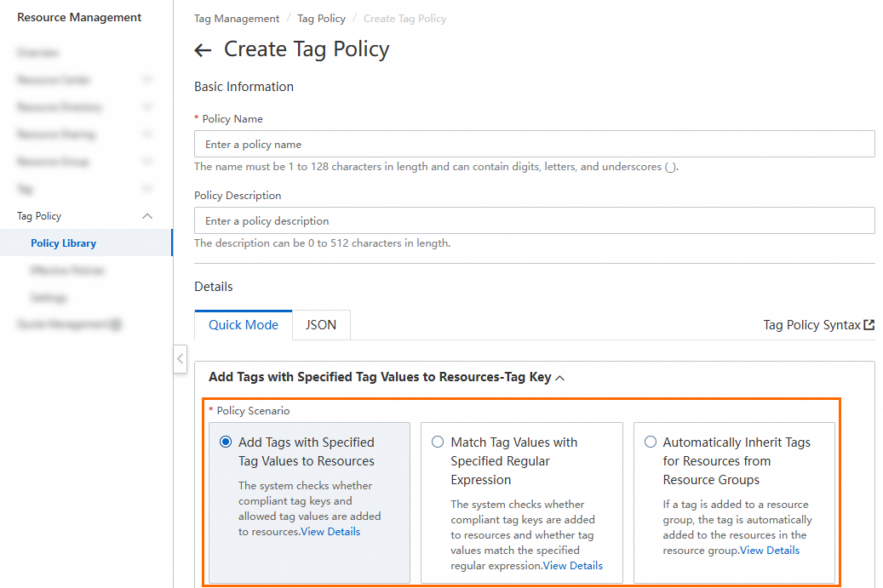The image size is (883, 588).
Task: Select Automatically Inherit Tags from Resource Groups radio
Action: (x=651, y=442)
